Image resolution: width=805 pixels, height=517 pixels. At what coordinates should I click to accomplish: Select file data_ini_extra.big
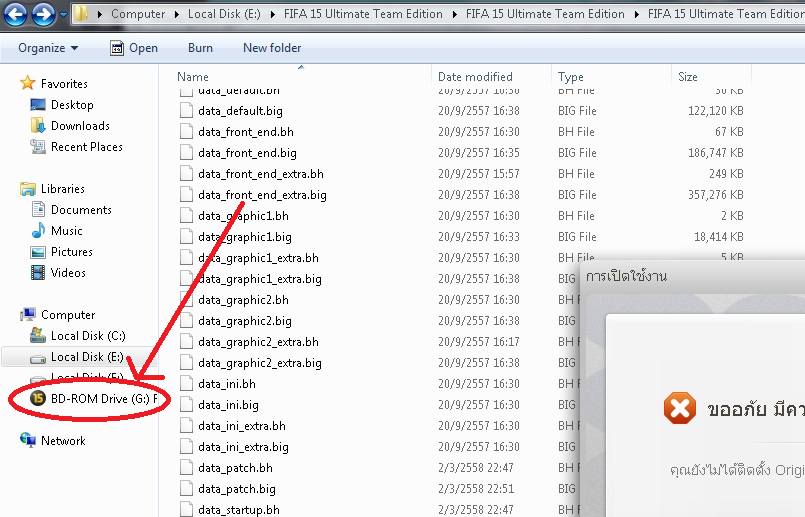(243, 447)
